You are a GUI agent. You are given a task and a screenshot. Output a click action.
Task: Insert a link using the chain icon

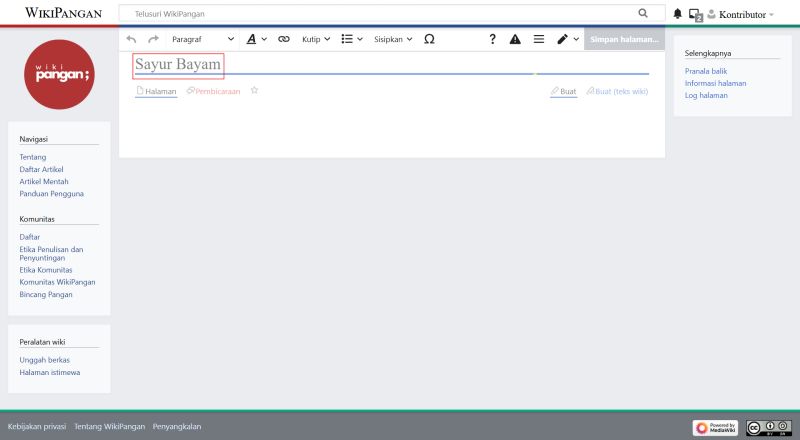tap(283, 39)
